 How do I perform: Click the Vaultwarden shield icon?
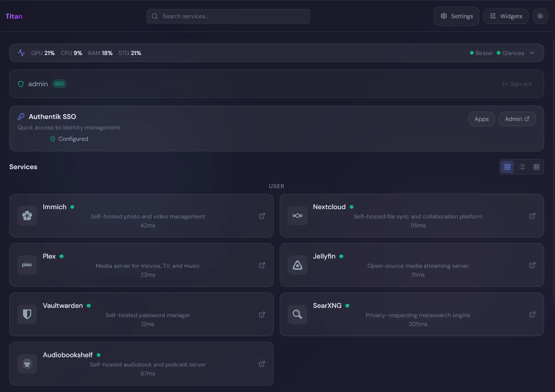(27, 314)
